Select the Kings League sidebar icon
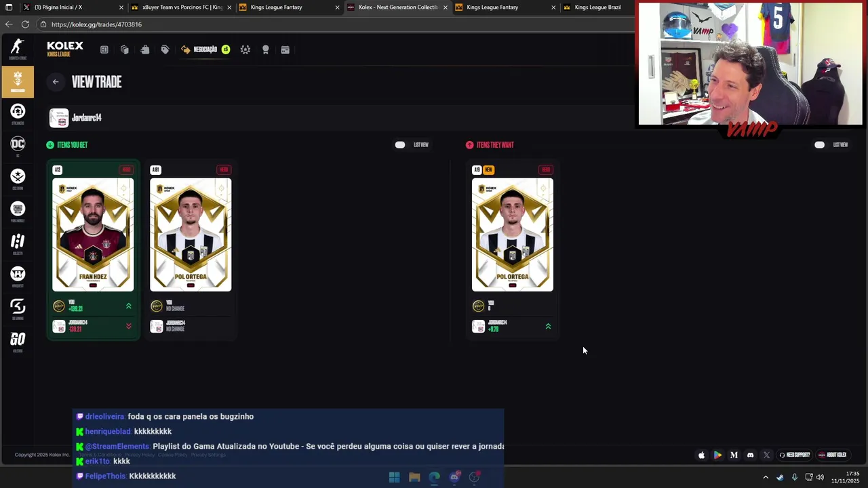 (x=18, y=81)
